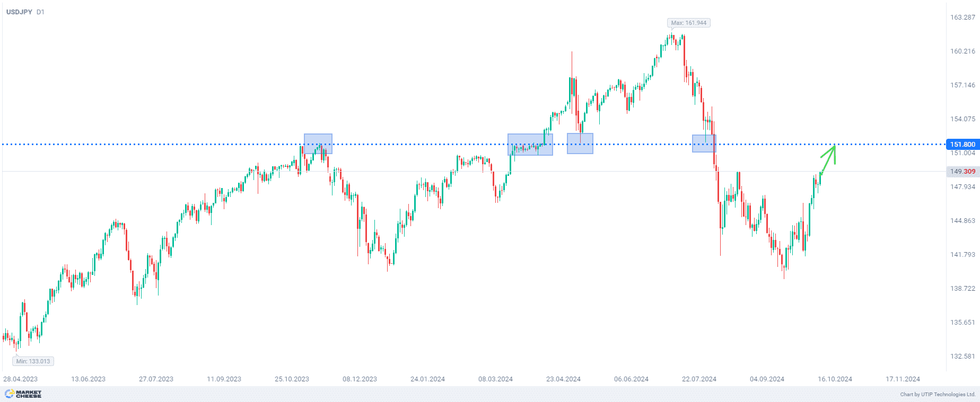The width and height of the screenshot is (980, 402).
Task: Select the USDJPY symbol label
Action: (19, 12)
